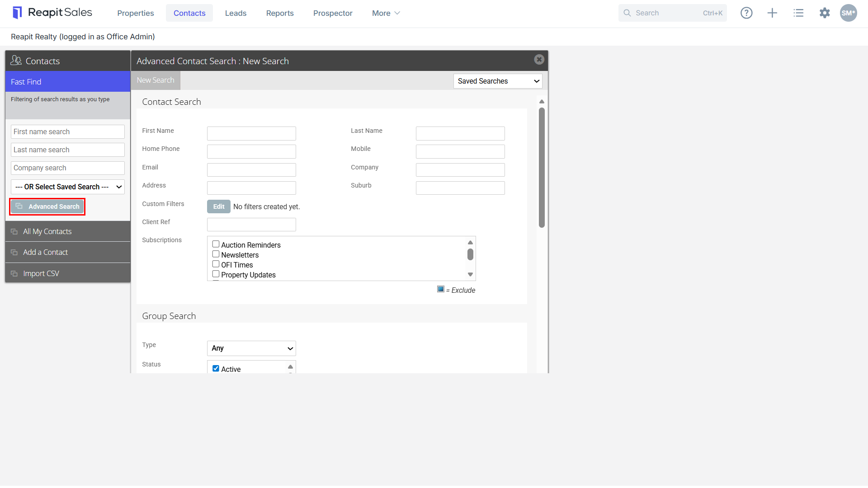The width and height of the screenshot is (868, 488).
Task: Open the settings gear icon
Action: [x=825, y=13]
